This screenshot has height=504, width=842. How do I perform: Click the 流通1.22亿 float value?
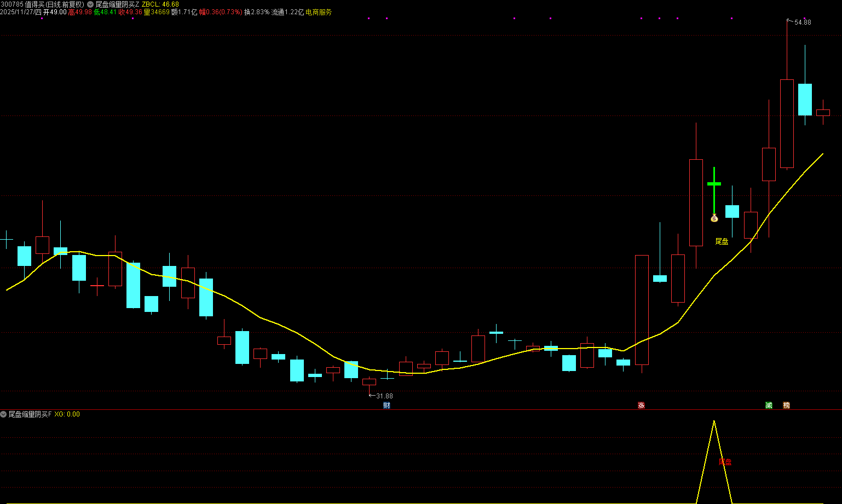(287, 12)
